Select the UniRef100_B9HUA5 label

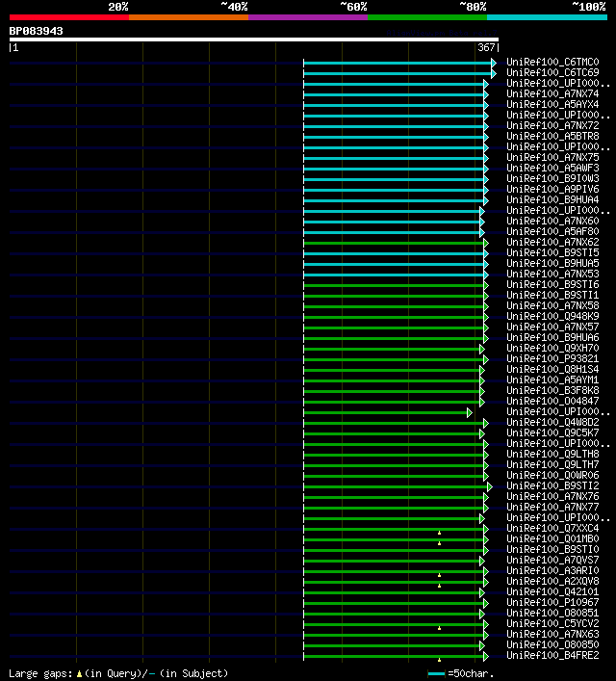tap(552, 263)
